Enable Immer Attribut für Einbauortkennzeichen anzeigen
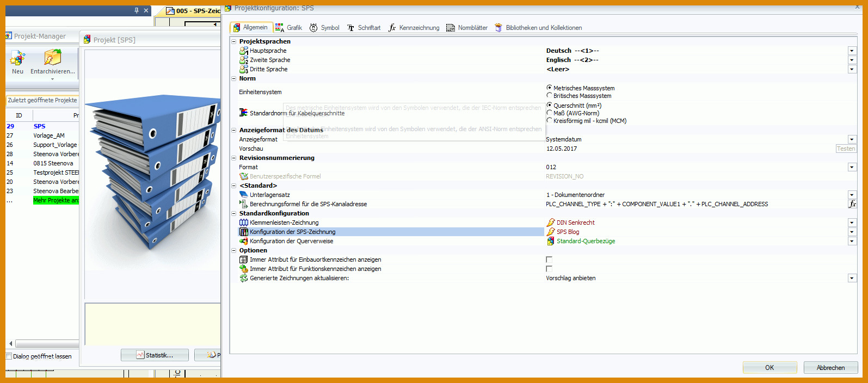This screenshot has width=868, height=383. coord(549,260)
